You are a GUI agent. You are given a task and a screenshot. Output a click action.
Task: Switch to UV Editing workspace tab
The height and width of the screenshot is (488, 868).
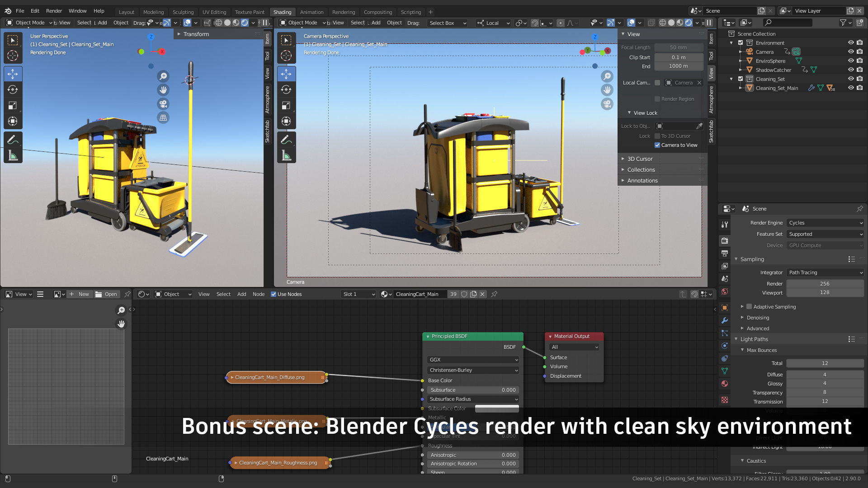214,12
